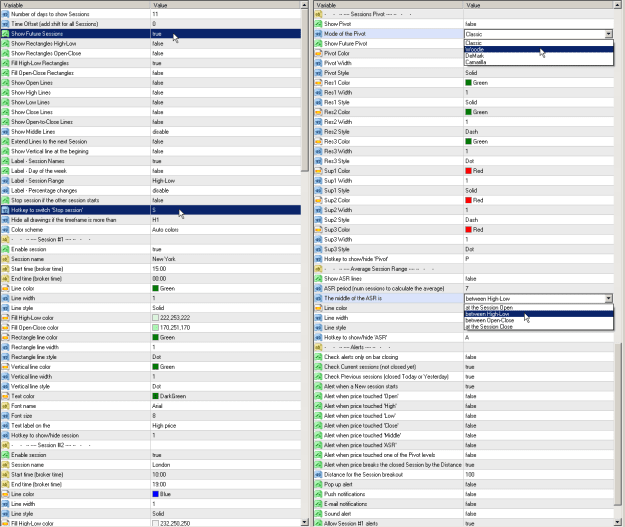Click the right panel 'Value' column header
The image size is (625, 527).
[539, 5]
